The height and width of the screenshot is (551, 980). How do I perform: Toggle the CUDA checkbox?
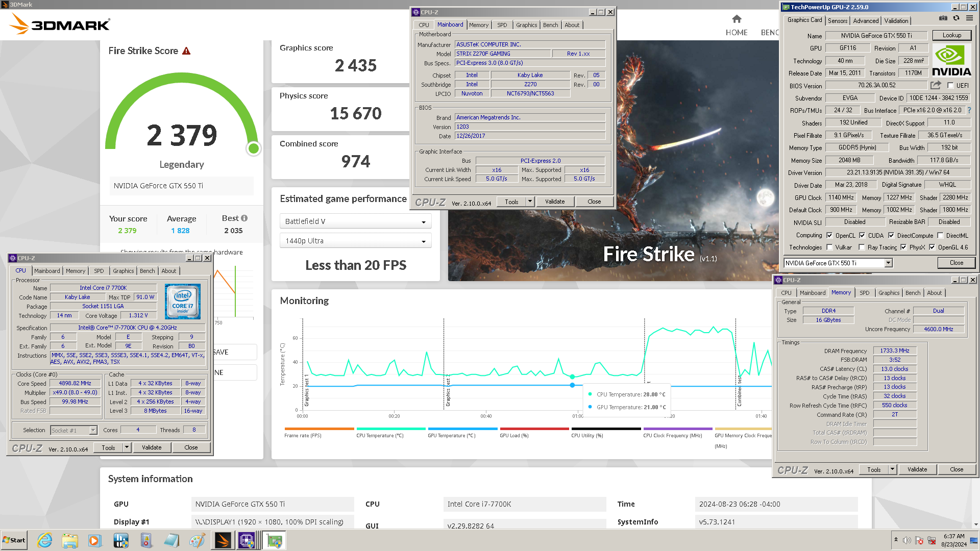[x=862, y=236]
